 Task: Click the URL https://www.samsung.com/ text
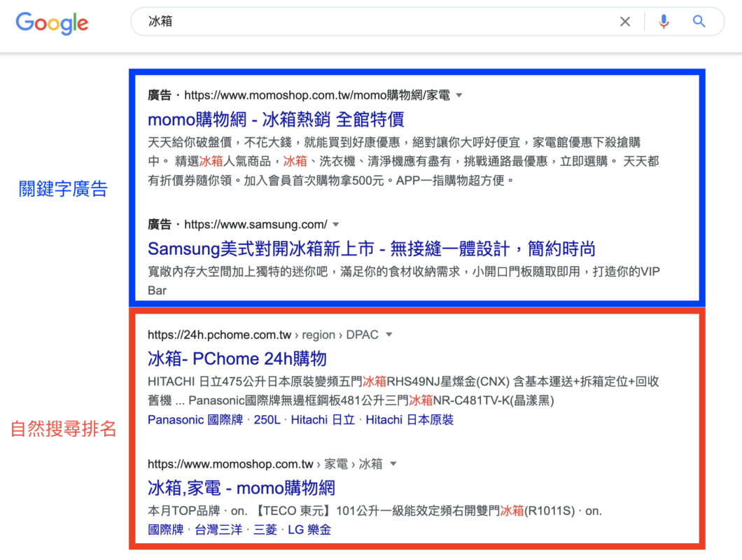coord(255,225)
